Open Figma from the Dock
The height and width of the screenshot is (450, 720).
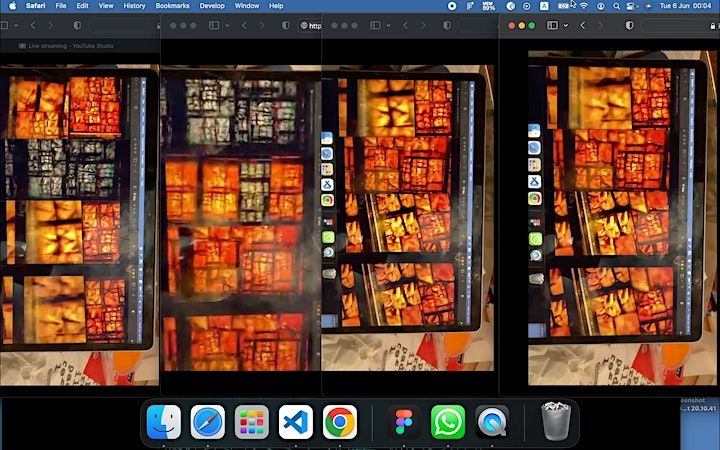[404, 422]
